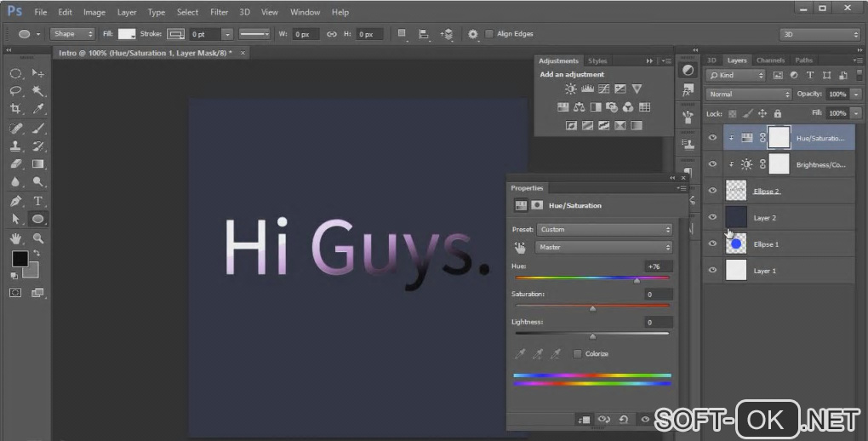The height and width of the screenshot is (441, 868).
Task: Select the Eraser tool
Action: pyautogui.click(x=15, y=164)
